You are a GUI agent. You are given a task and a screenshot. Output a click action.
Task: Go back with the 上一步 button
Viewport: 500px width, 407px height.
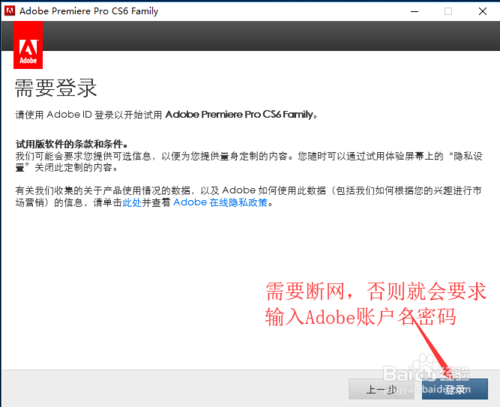tap(381, 389)
